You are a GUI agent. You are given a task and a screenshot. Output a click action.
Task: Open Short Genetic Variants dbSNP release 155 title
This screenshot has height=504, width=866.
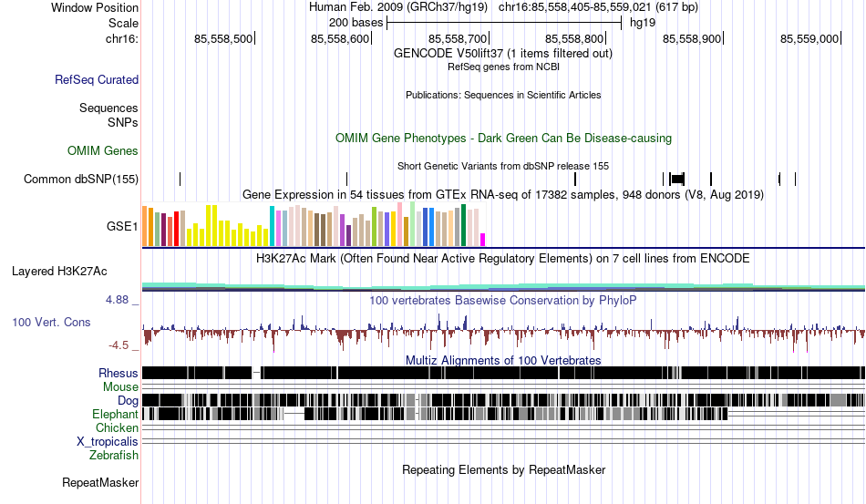pyautogui.click(x=503, y=166)
